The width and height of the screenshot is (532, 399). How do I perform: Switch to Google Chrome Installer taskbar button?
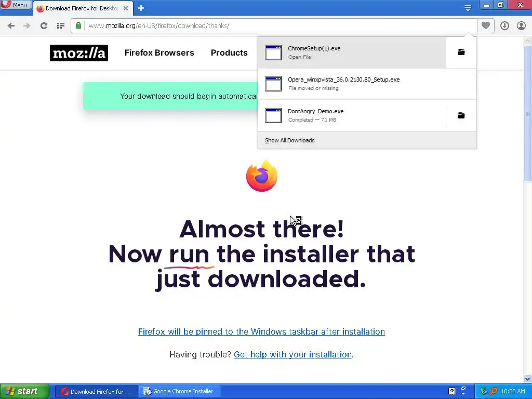pyautogui.click(x=179, y=392)
